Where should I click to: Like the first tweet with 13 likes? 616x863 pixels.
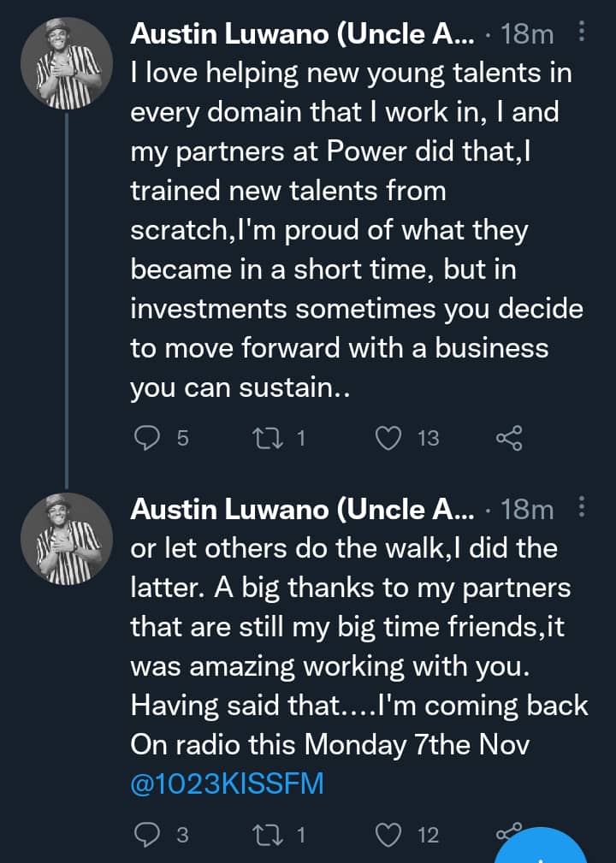click(389, 438)
